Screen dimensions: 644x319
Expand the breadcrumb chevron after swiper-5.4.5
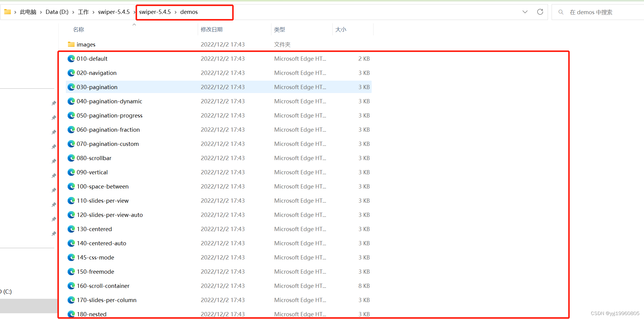click(x=134, y=12)
